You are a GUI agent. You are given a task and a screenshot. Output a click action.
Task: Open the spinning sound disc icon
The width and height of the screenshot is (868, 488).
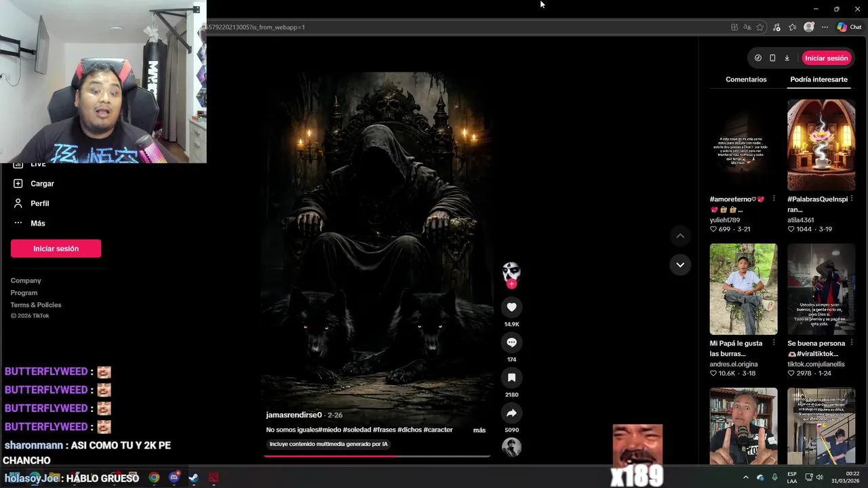(511, 447)
